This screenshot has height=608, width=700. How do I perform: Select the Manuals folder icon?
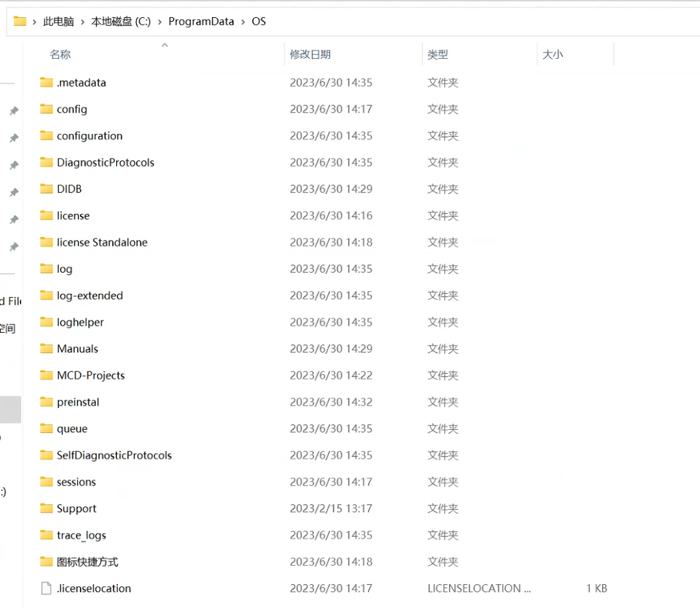[46, 349]
